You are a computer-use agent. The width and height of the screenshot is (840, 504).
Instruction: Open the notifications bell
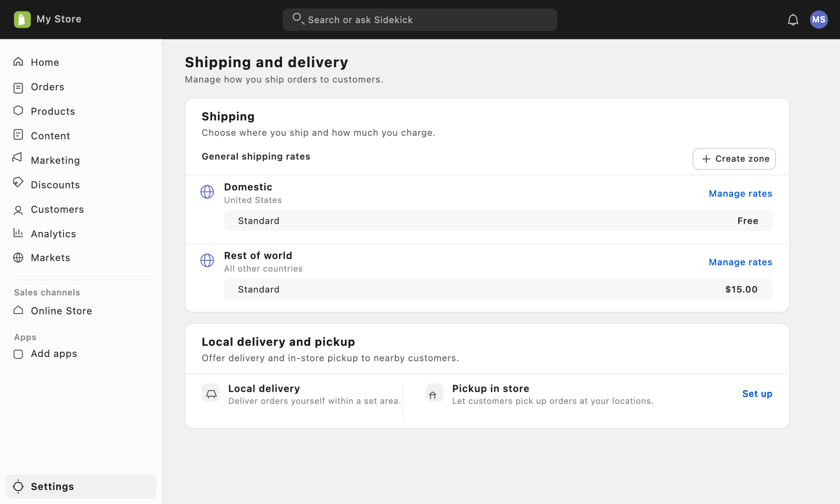pyautogui.click(x=793, y=20)
